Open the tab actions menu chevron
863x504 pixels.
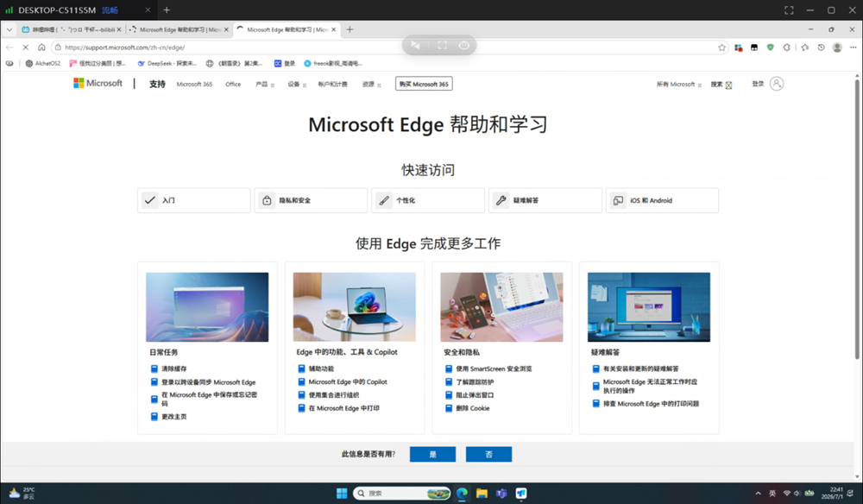9,29
